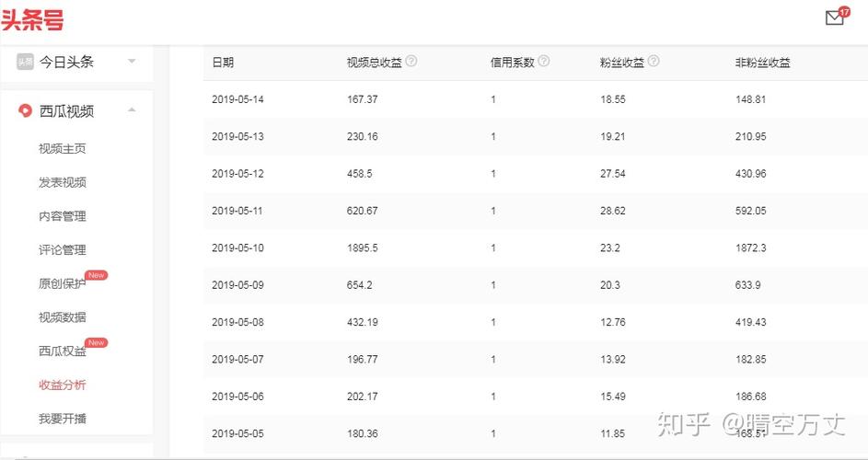The height and width of the screenshot is (460, 868).
Task: Click total revenue value 202.17
Action: [363, 397]
